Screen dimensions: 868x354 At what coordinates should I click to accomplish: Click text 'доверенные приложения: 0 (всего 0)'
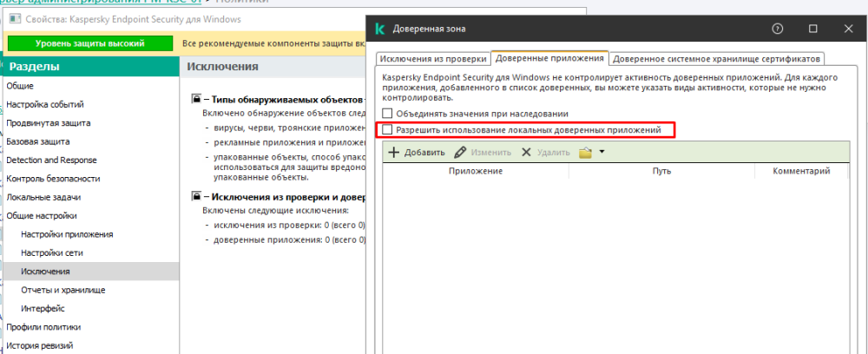pos(289,240)
